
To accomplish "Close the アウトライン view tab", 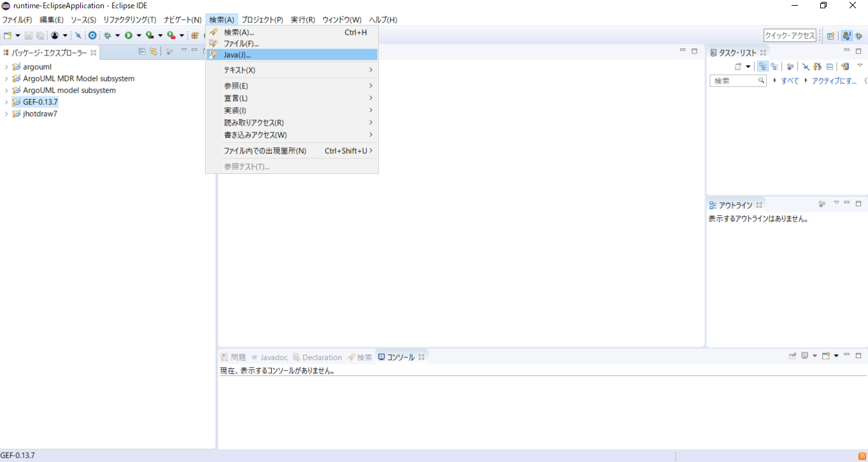I will point(759,205).
